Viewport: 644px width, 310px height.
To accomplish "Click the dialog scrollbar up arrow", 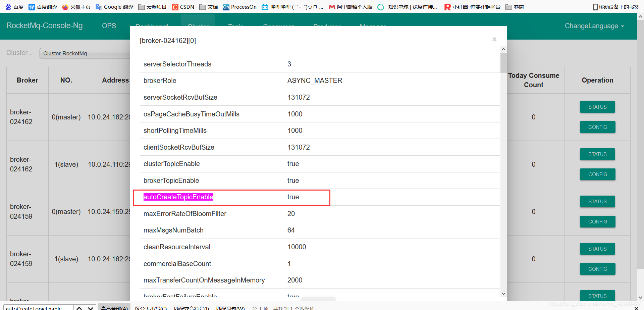I will [503, 49].
